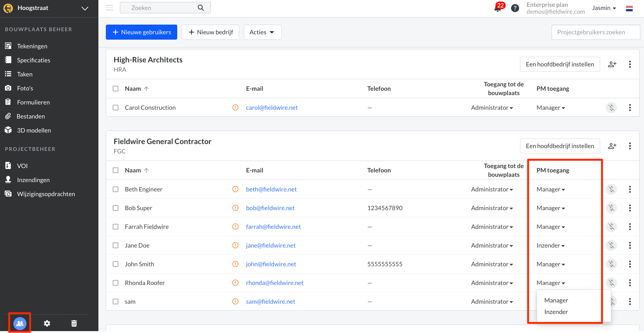Open the Jasmin account dropdown

tap(604, 8)
